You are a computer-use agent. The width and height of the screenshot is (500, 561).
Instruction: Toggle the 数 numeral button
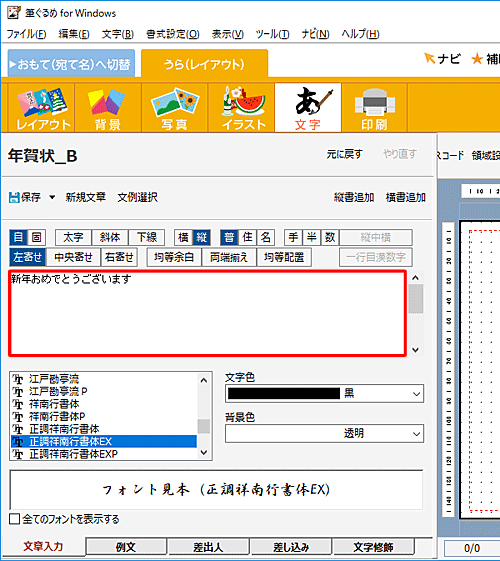pos(330,237)
